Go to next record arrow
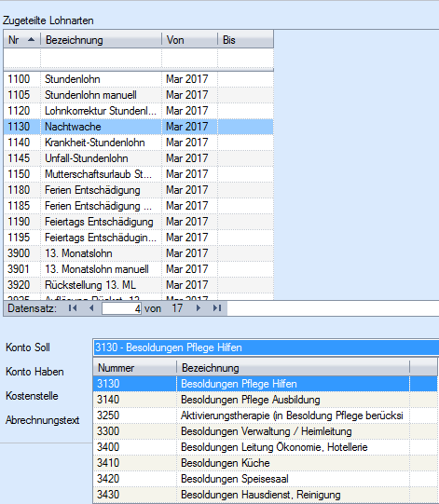This screenshot has height=504, width=439. pos(199,308)
